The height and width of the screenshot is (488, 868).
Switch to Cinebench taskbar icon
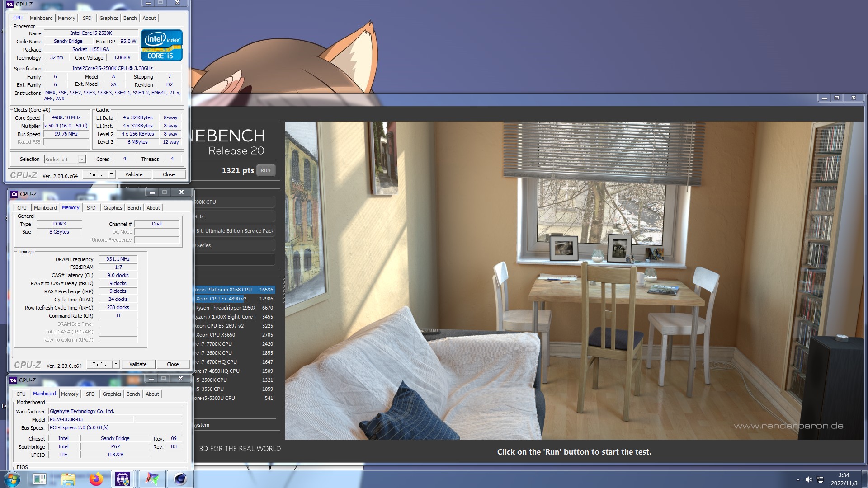click(180, 479)
